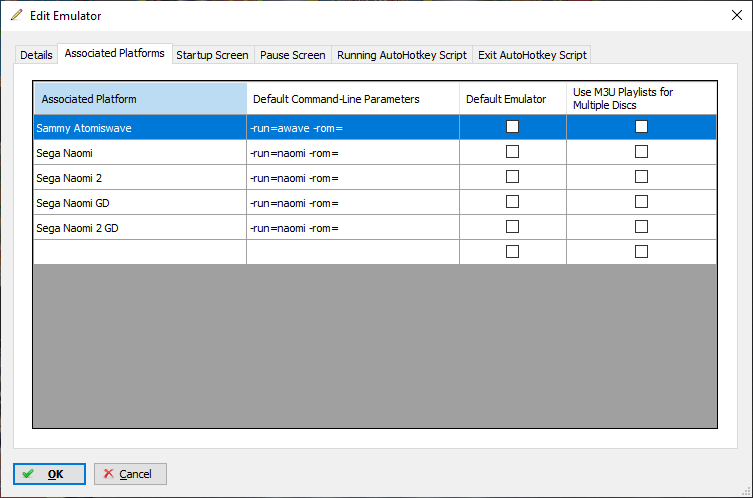Toggle Default Emulator for Sega Naomi GD

click(512, 202)
